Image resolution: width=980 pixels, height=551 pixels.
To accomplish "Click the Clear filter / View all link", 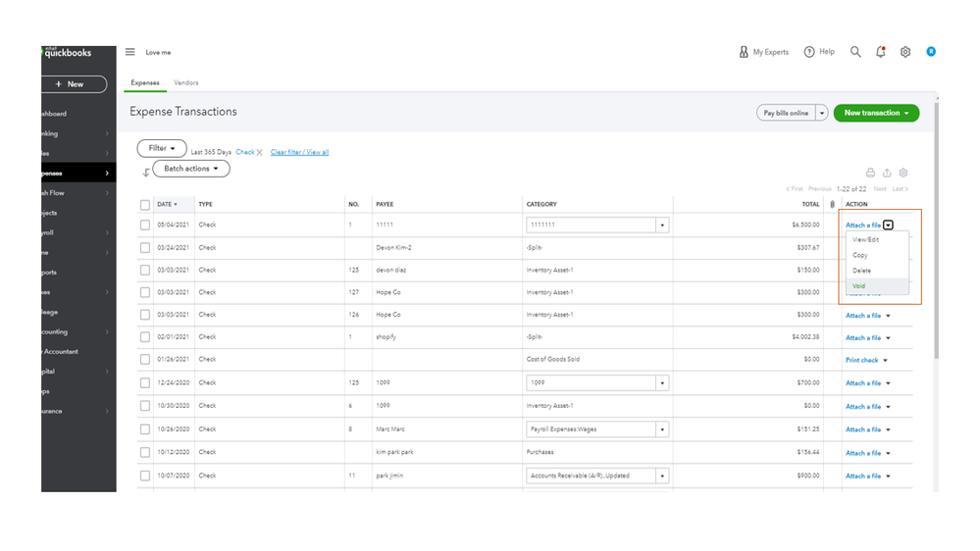I will 299,152.
